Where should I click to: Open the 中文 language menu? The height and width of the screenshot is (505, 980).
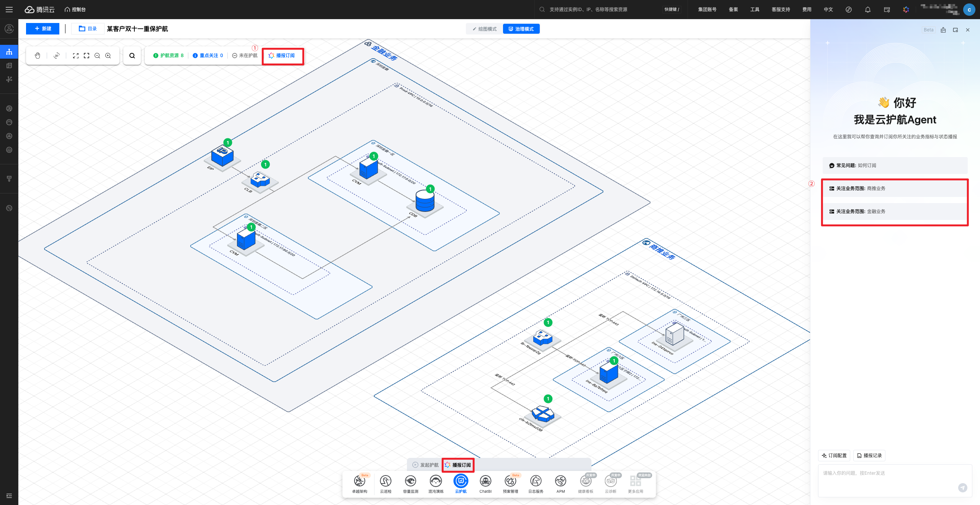pos(828,10)
